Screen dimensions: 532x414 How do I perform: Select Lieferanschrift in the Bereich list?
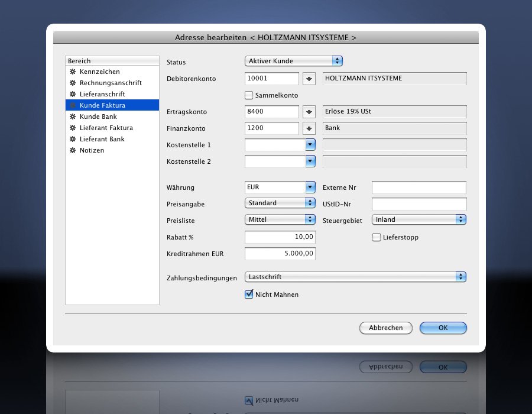click(112, 94)
